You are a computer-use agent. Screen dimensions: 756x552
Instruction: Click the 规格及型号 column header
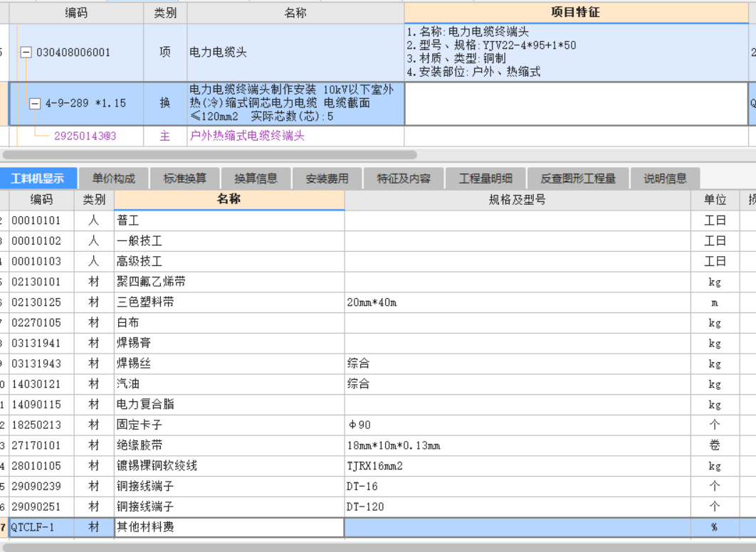click(518, 199)
